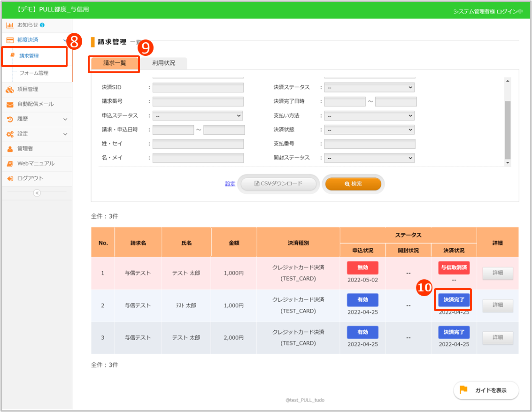The height and width of the screenshot is (412, 532).
Task: Expand the 設定 sidebar menu
Action: 65,134
